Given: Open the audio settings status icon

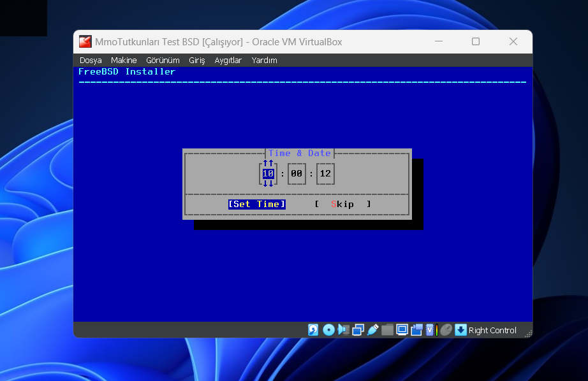Looking at the screenshot, I should point(343,330).
